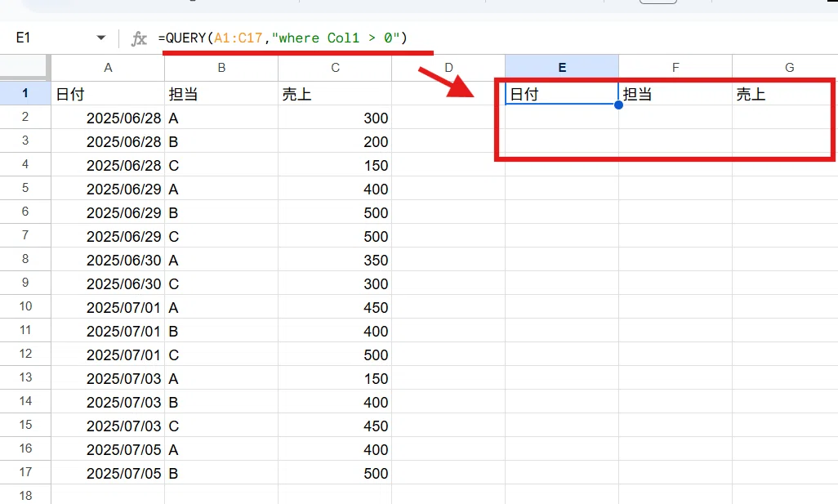Click the date 2025/07/01 in row 10
This screenshot has width=838, height=504.
(108, 307)
